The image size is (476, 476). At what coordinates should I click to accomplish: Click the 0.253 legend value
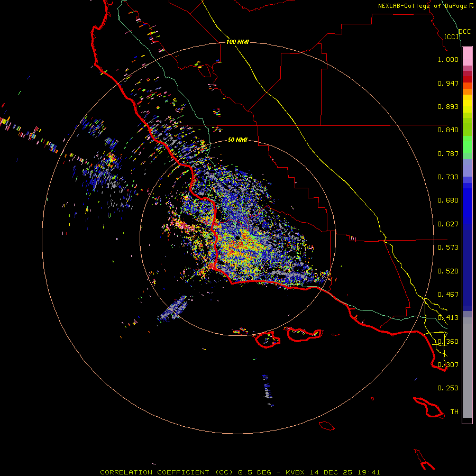448,388
